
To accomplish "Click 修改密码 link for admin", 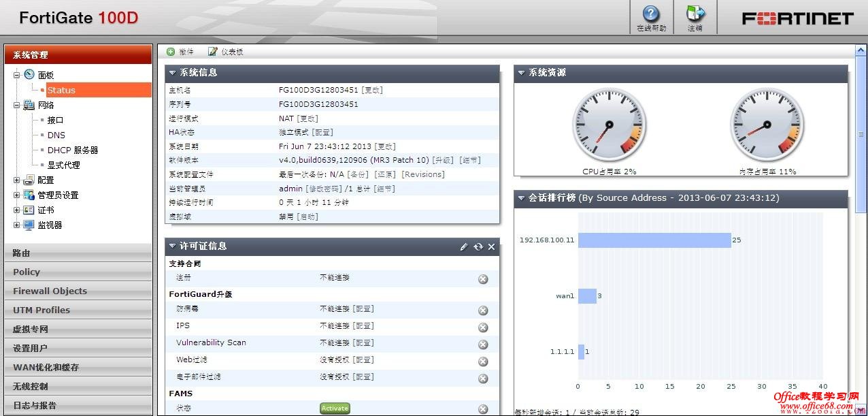I will (324, 189).
